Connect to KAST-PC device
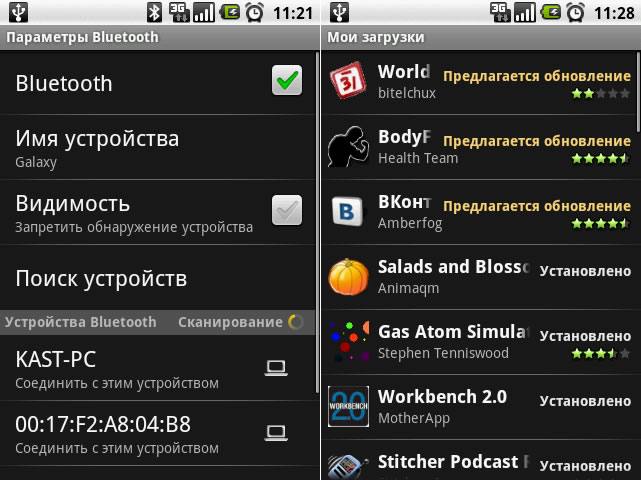Viewport: 641px width, 480px height. coord(158,368)
